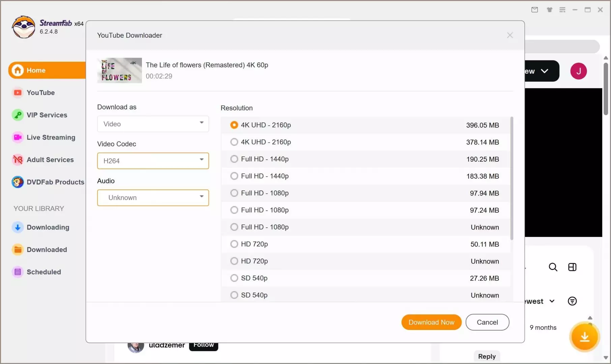Click the Scheduled list icon

(18, 272)
